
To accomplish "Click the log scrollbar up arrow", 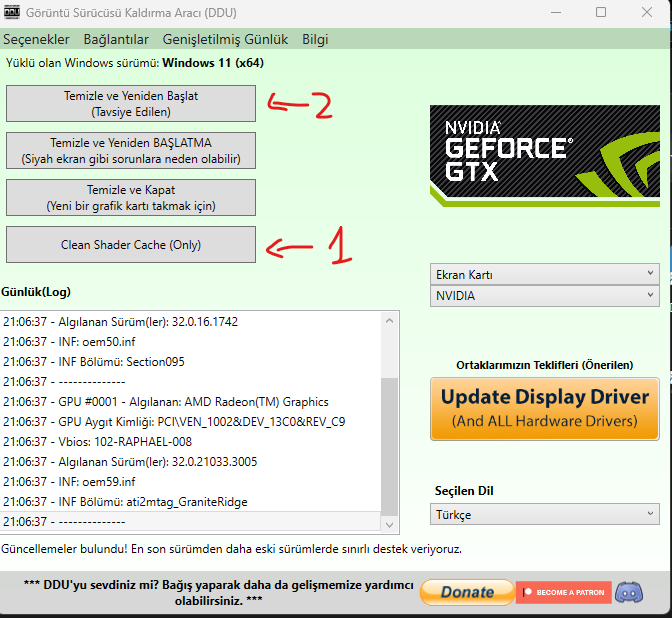I will (x=389, y=321).
